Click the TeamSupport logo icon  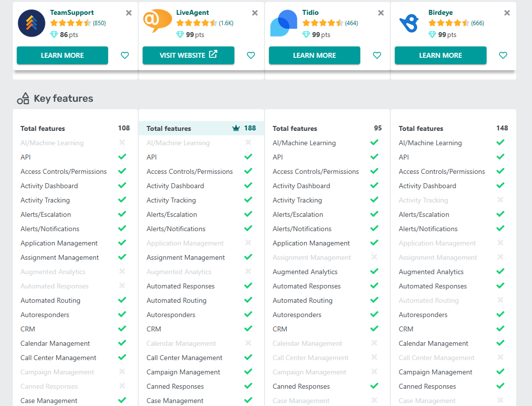(31, 23)
